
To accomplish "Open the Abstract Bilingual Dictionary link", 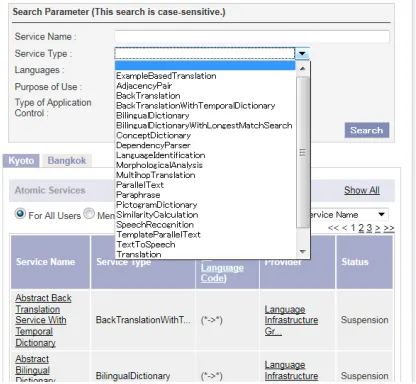I will coord(35,368).
